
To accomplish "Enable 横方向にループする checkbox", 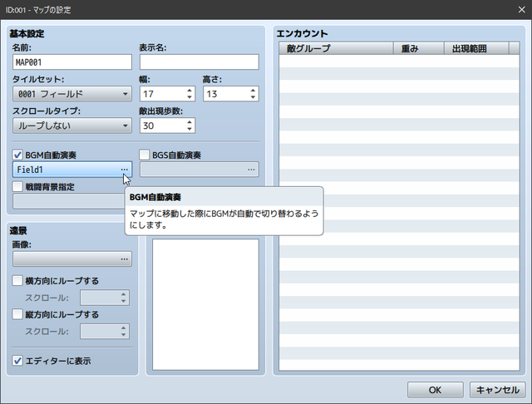I will coord(17,280).
